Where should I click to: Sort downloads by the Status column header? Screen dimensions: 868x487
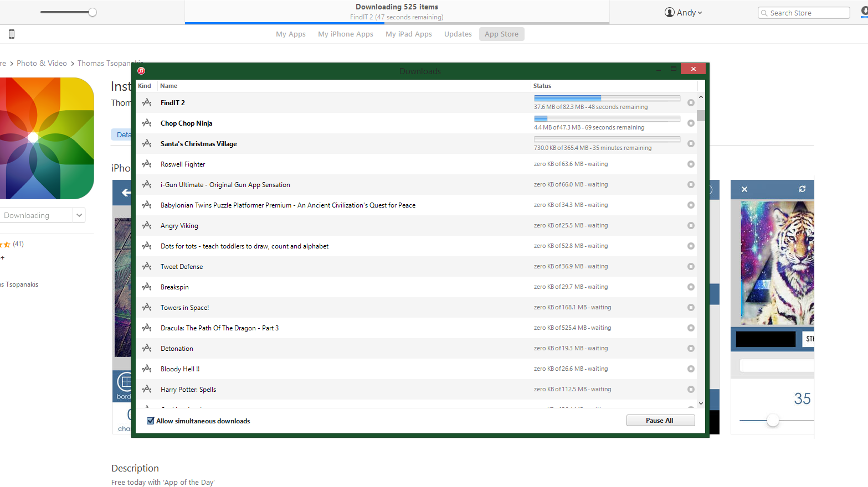614,86
